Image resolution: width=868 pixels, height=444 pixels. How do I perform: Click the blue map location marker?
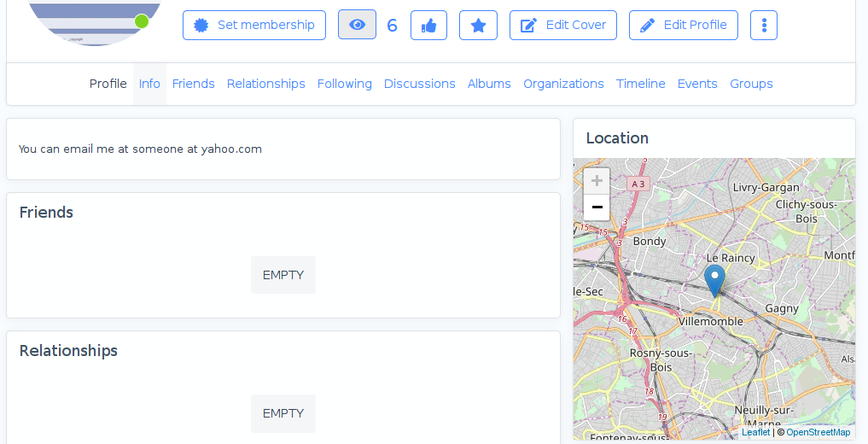[x=714, y=280]
